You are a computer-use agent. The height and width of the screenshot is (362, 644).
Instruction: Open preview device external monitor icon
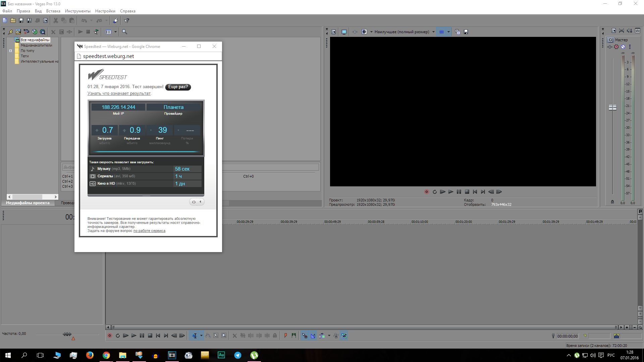[344, 32]
